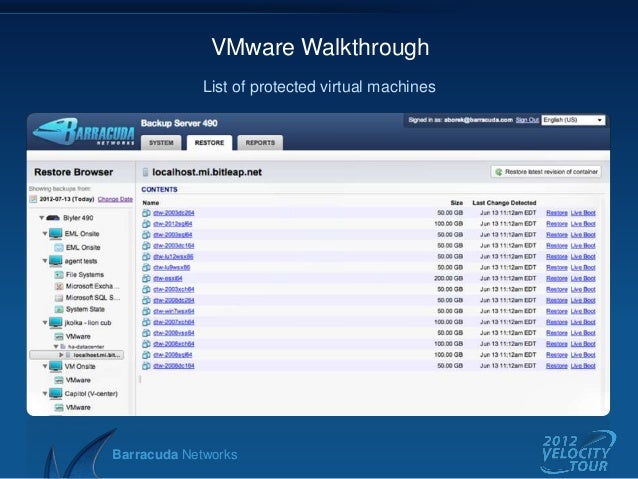Click the Name column header
Viewport: 638px width, 479px height.
tap(151, 203)
